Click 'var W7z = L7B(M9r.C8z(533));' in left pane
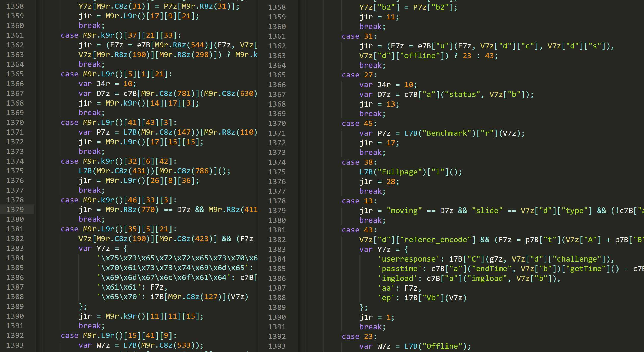 (141, 345)
